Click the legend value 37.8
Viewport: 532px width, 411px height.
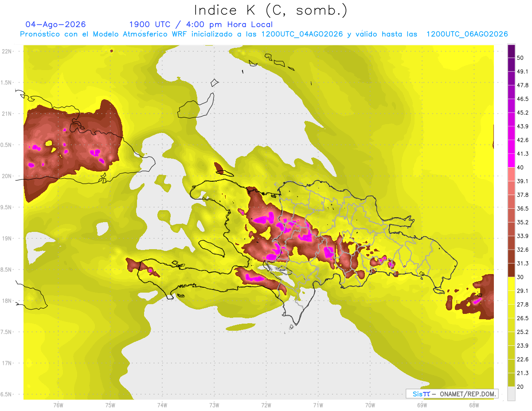(523, 195)
